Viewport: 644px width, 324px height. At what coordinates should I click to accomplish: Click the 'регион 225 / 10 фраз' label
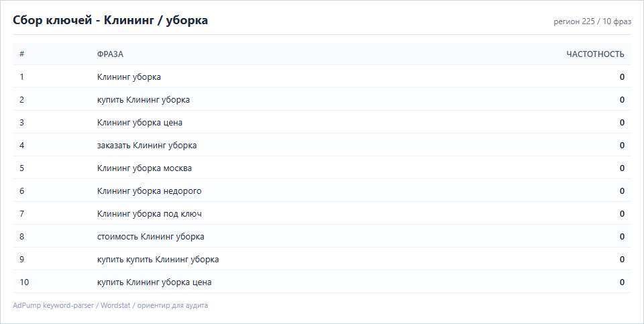(592, 21)
